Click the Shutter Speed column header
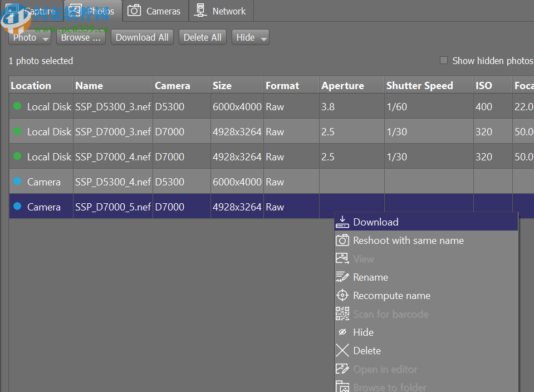 tap(419, 86)
